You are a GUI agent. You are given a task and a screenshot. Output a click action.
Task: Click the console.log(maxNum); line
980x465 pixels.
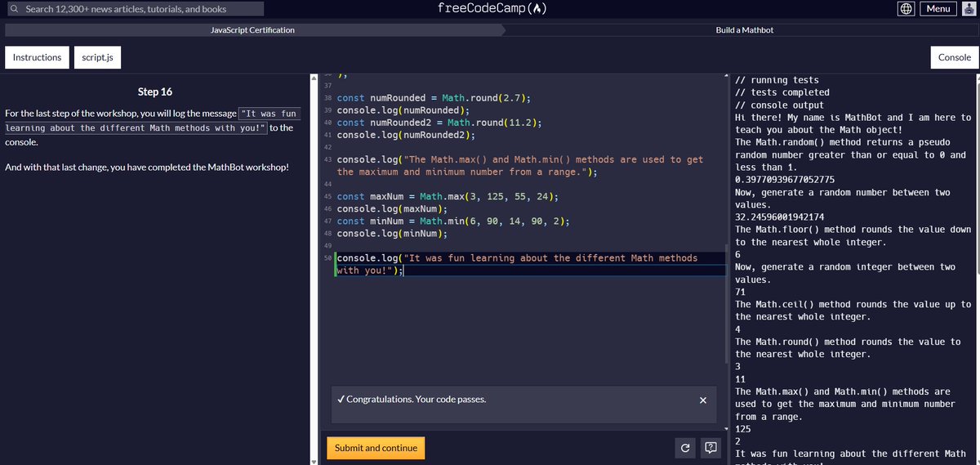pyautogui.click(x=392, y=208)
